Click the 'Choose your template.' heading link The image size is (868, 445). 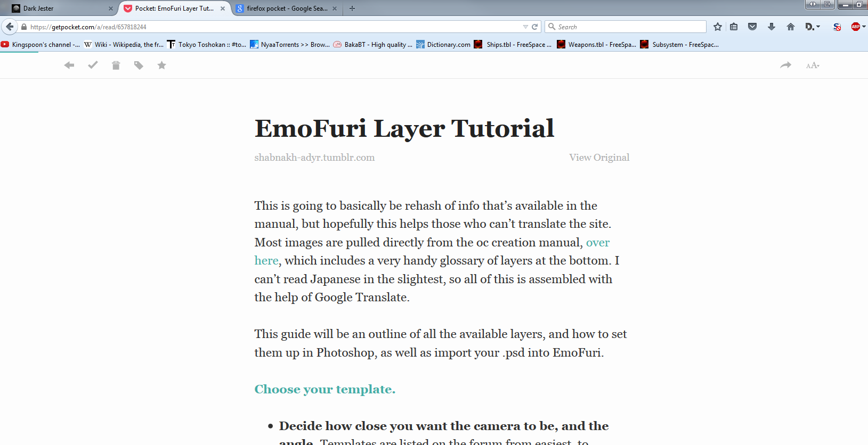pos(325,390)
